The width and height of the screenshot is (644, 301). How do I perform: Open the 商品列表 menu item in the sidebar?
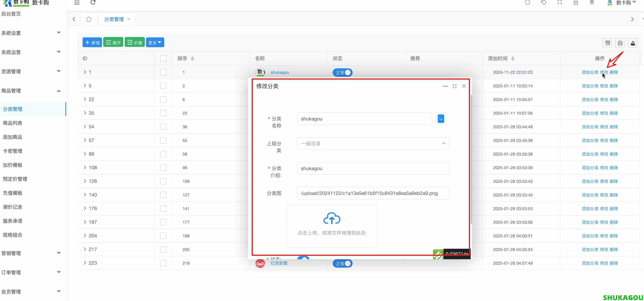(12, 123)
